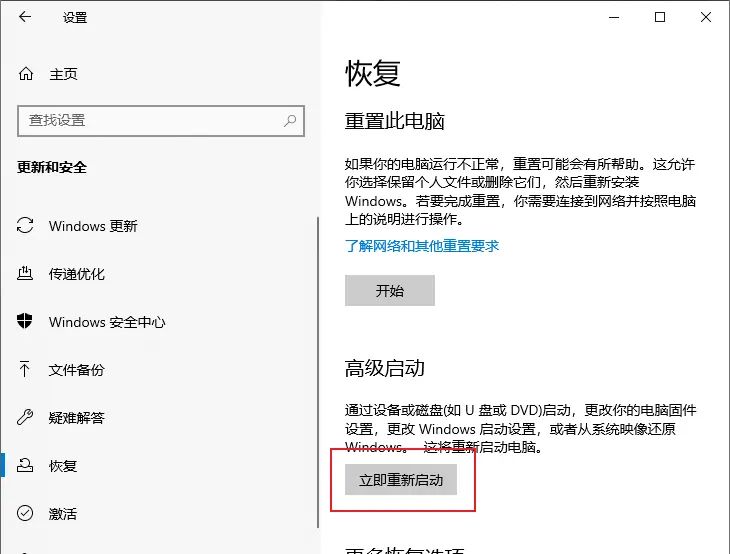Viewport: 730px width, 554px height.
Task: Click the Windows 更新 sync icon
Action: click(25, 225)
